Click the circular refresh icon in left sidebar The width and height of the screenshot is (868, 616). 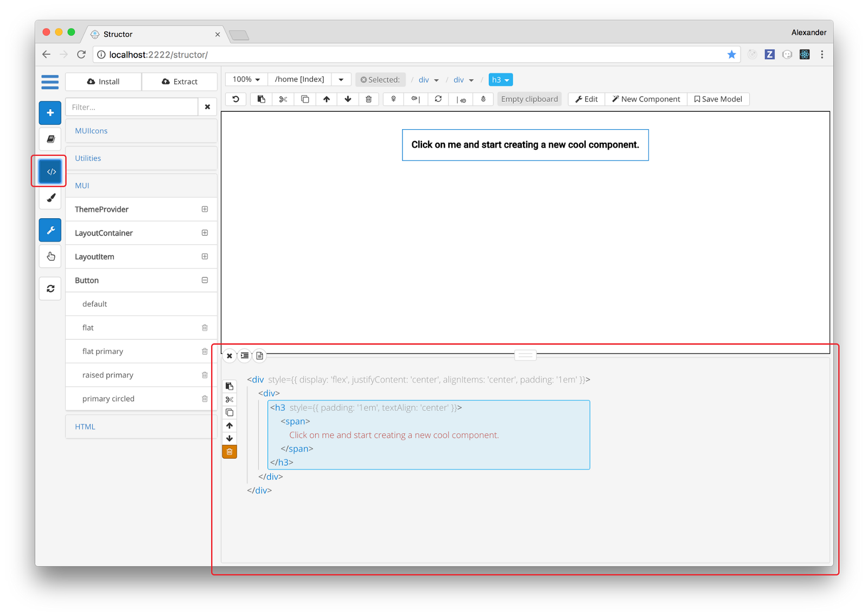point(50,289)
